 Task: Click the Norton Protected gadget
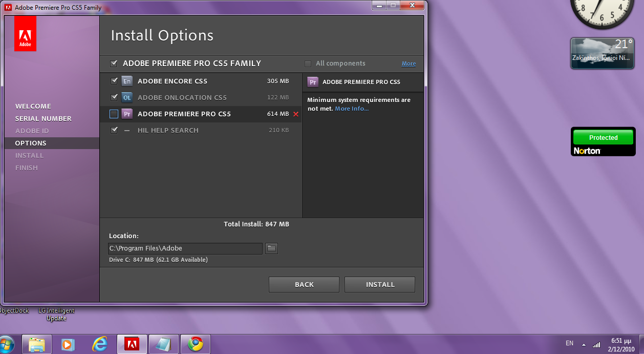pyautogui.click(x=603, y=142)
